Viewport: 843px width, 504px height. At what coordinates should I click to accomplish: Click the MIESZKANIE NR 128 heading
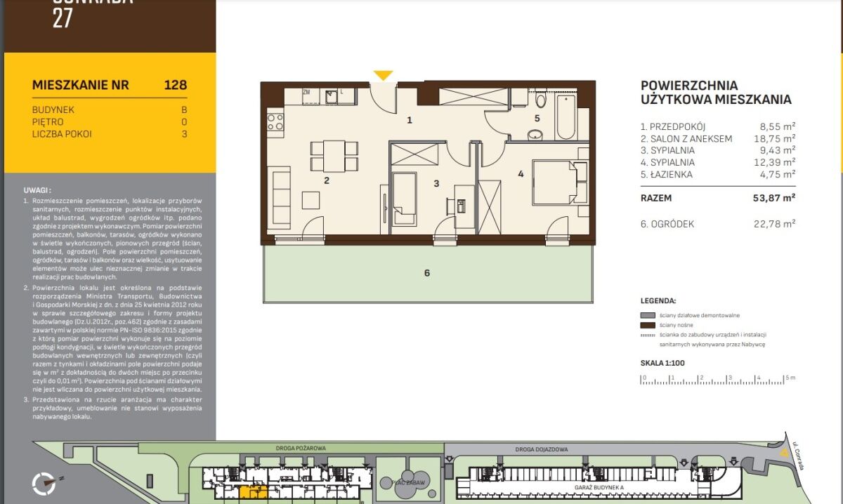point(110,86)
